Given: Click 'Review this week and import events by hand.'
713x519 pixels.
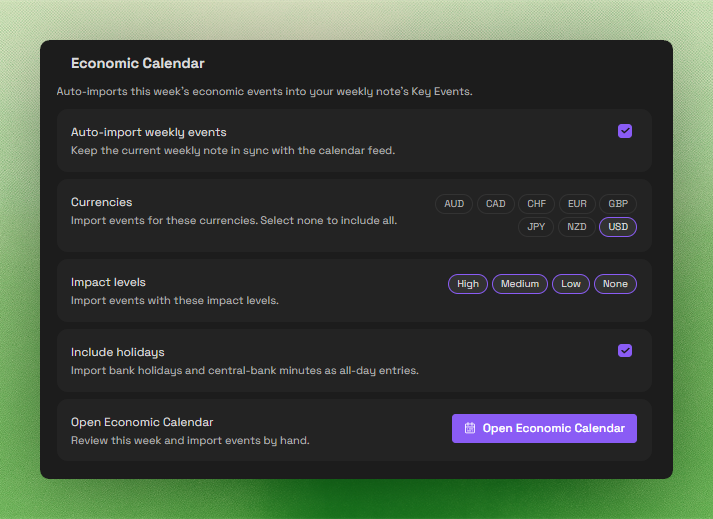Looking at the screenshot, I should click(190, 440).
